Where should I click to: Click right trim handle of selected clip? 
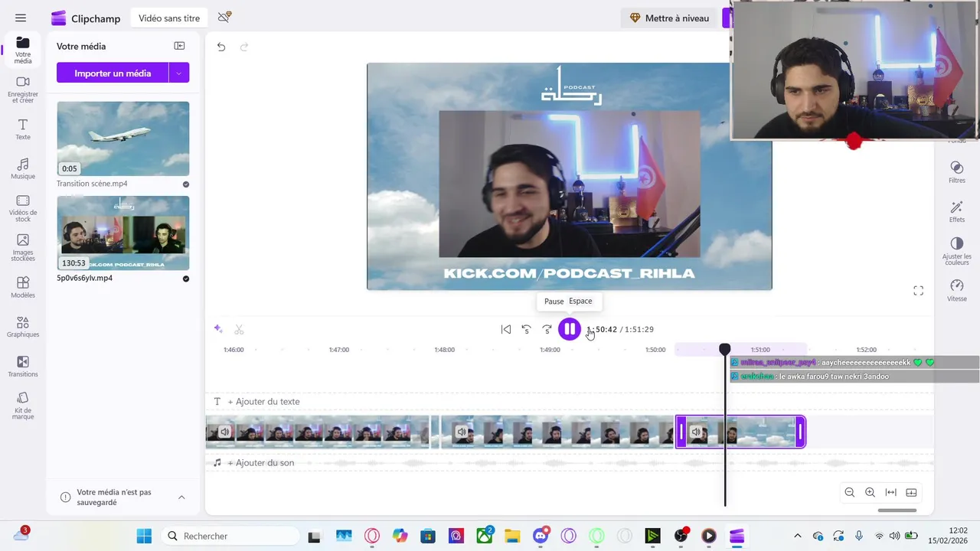coord(800,432)
